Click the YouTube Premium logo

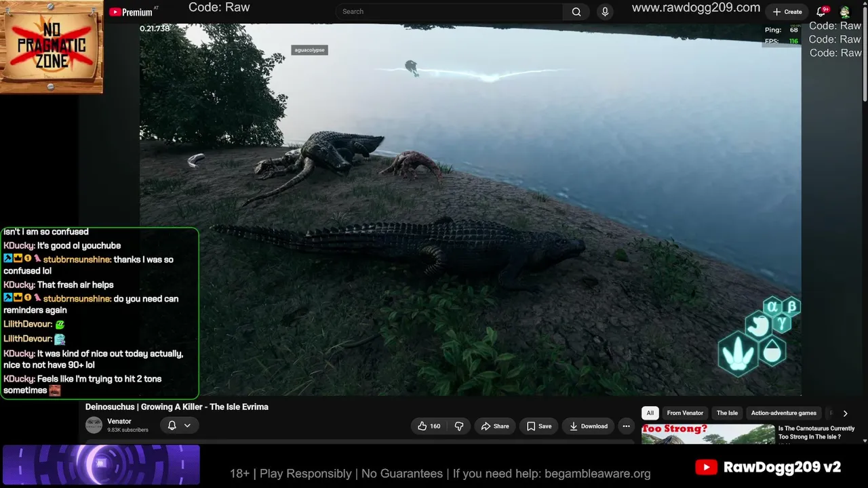point(131,12)
